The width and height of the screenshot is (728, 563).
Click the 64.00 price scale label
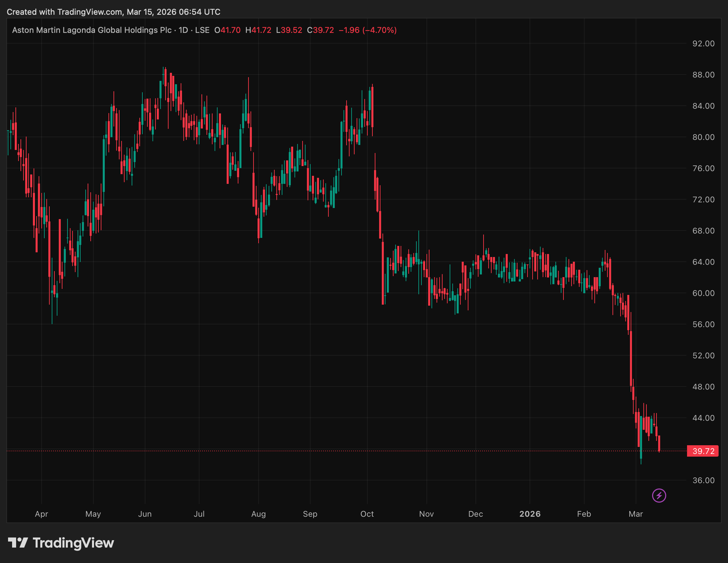click(703, 262)
